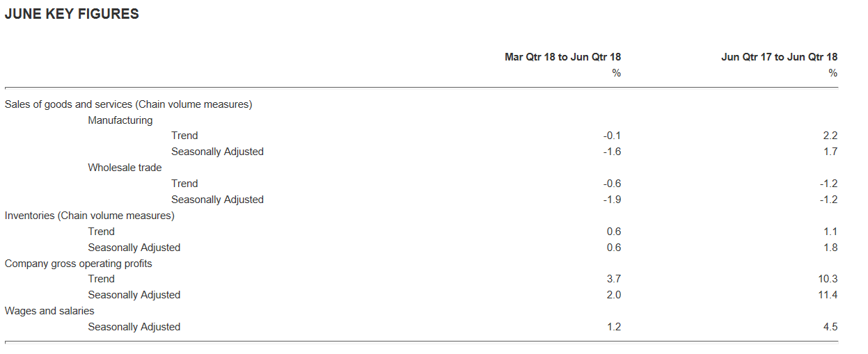
Task: Select the Inventories (Chain volume measures) row label
Action: (89, 216)
